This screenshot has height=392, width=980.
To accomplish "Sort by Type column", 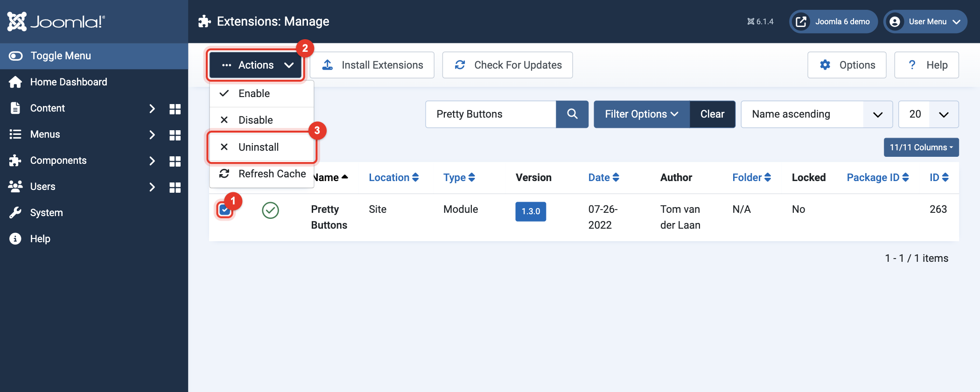I will (459, 177).
